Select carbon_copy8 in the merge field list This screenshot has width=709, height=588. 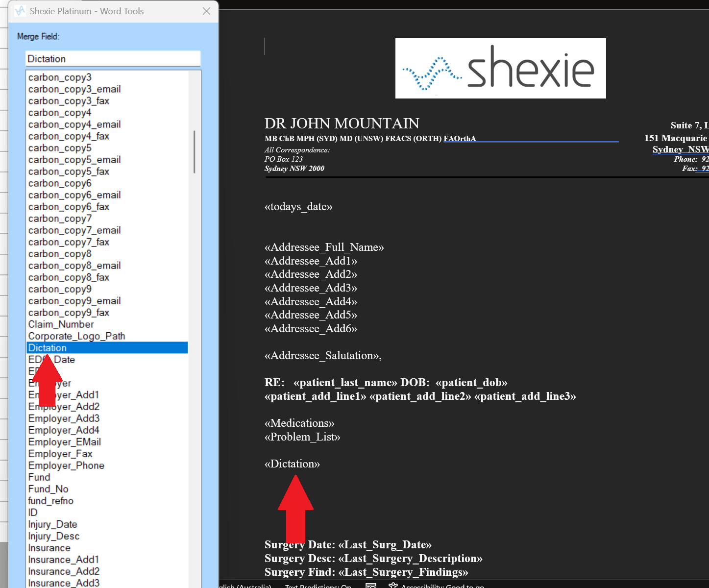pos(107,254)
